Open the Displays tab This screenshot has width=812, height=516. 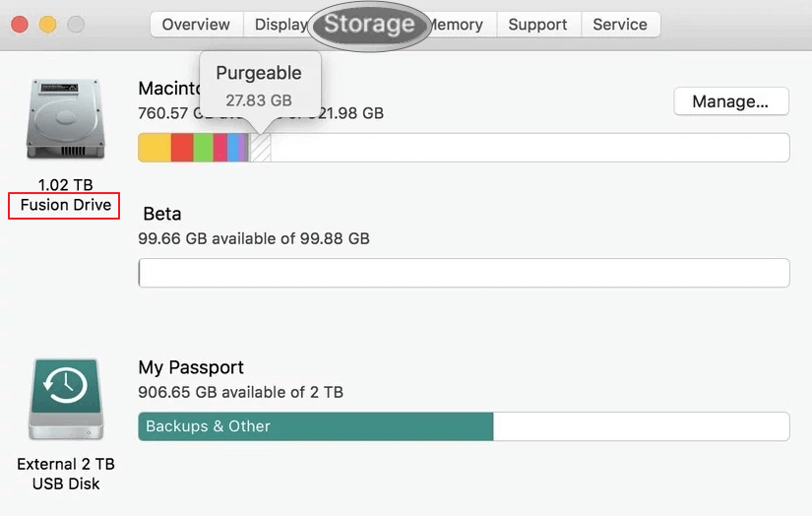[x=280, y=25]
